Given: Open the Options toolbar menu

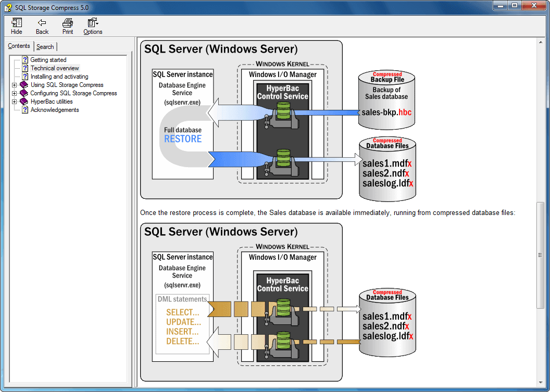Looking at the screenshot, I should coord(93,27).
